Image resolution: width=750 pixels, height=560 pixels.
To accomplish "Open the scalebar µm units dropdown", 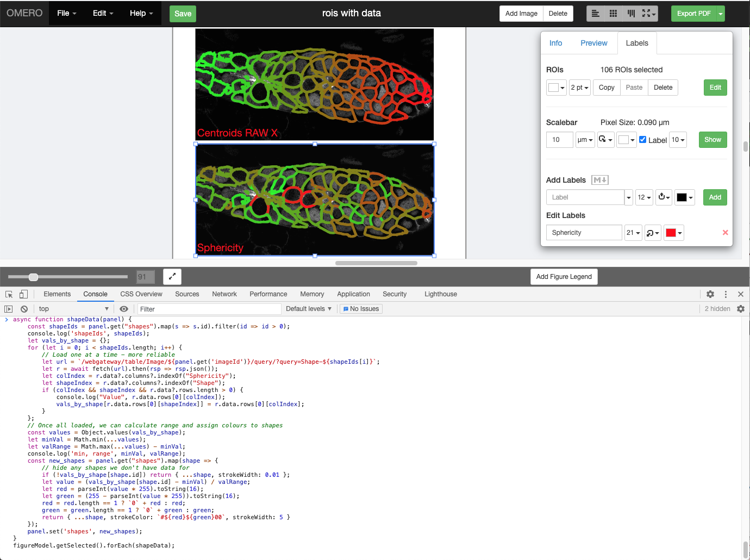I will (x=585, y=140).
